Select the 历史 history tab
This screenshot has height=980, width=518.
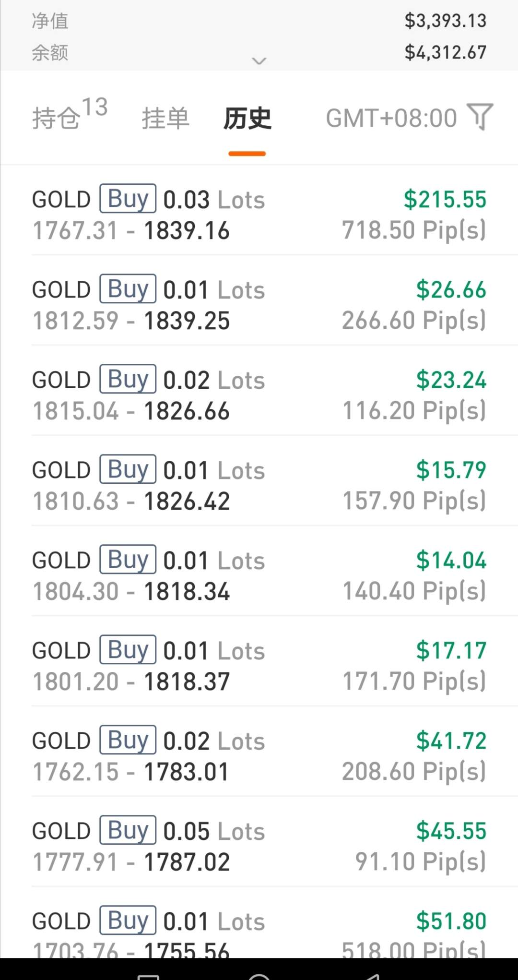click(247, 118)
